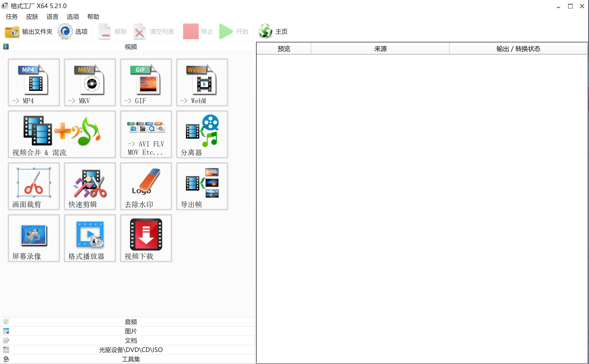The image size is (589, 364).
Task: Launch the 屏幕录像 screen recorder
Action: coord(34,238)
